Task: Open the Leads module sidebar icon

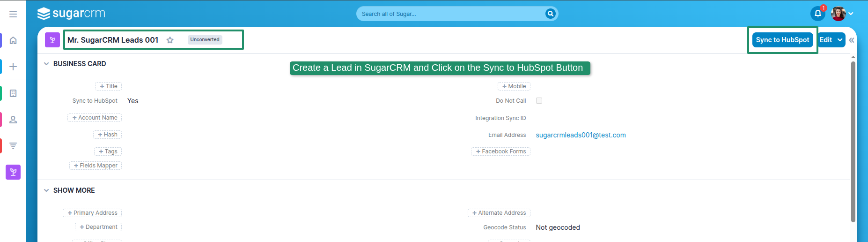Action: pyautogui.click(x=13, y=172)
